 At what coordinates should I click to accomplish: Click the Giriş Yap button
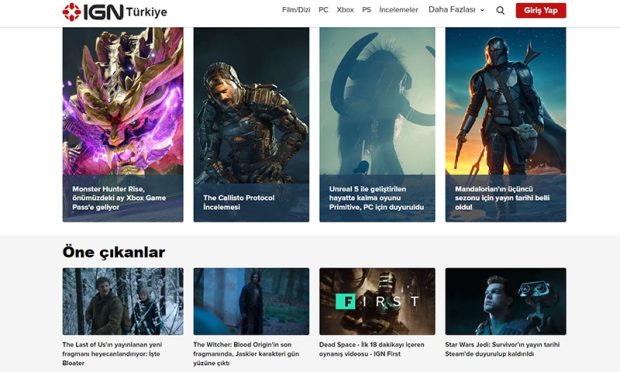pos(541,10)
